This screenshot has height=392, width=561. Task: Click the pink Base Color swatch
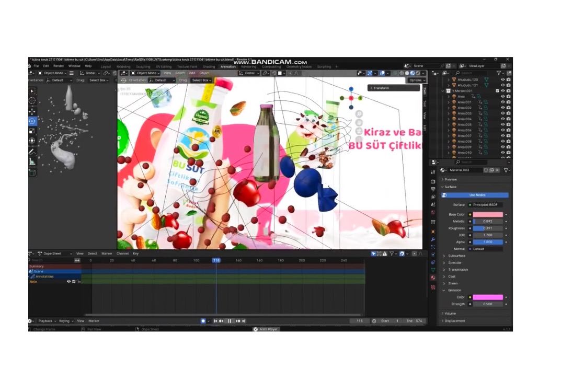[x=488, y=215]
